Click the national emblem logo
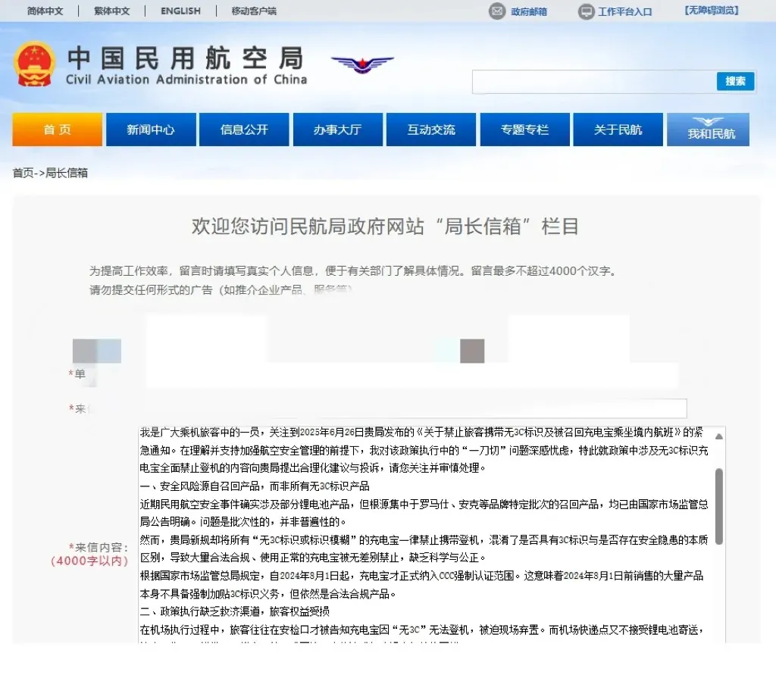The image size is (776, 700). [x=34, y=64]
